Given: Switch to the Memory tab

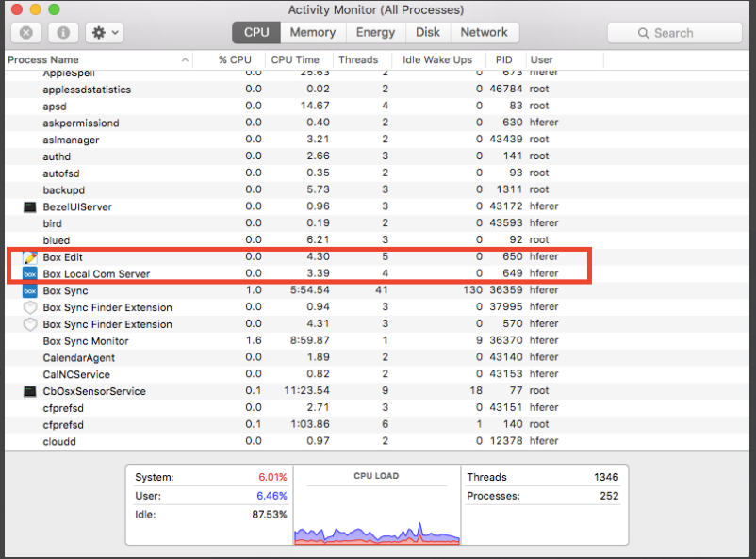Looking at the screenshot, I should coord(313,33).
